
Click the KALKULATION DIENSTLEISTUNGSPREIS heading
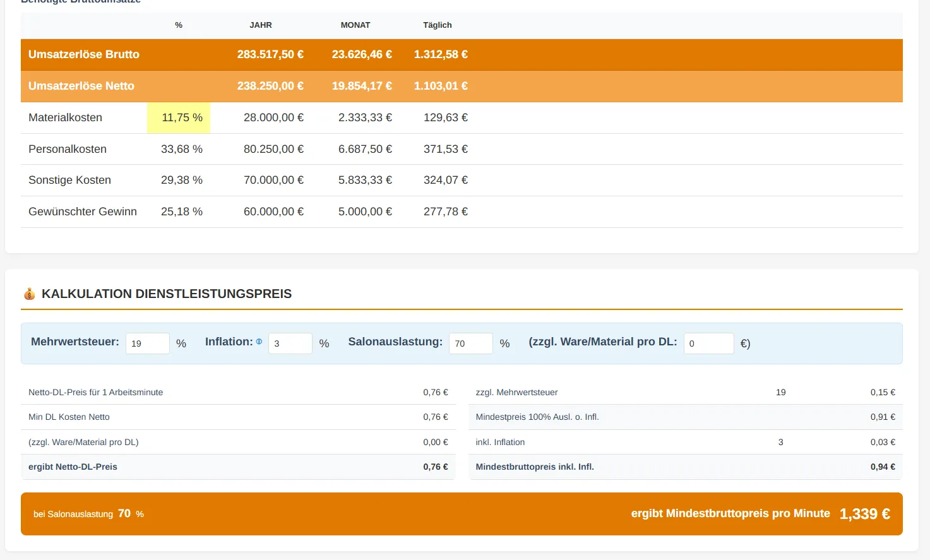tap(167, 294)
